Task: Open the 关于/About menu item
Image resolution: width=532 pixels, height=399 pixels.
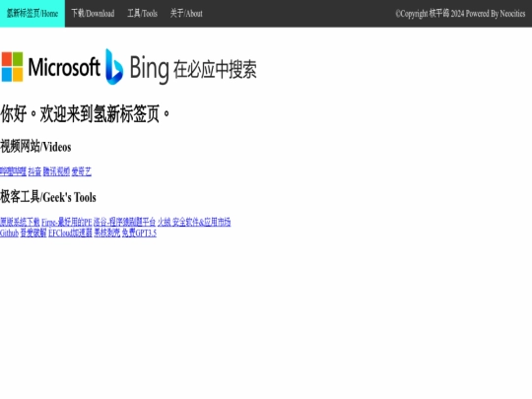Action: pyautogui.click(x=186, y=14)
